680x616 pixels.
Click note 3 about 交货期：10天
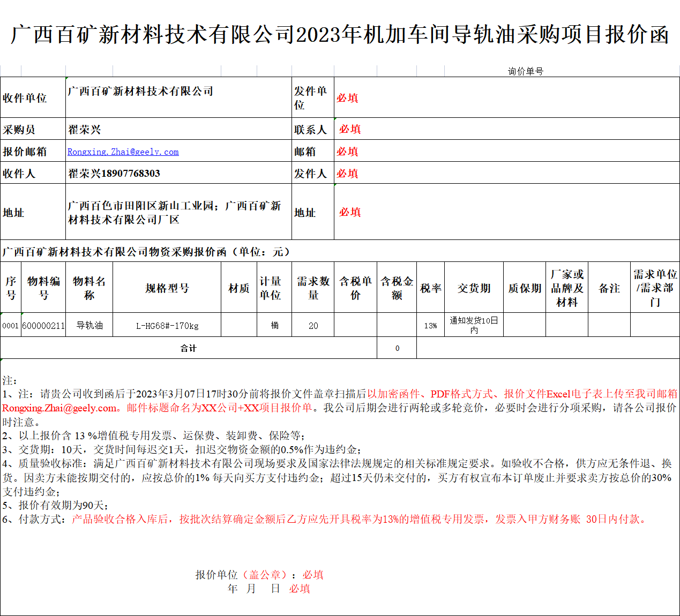[182, 449]
